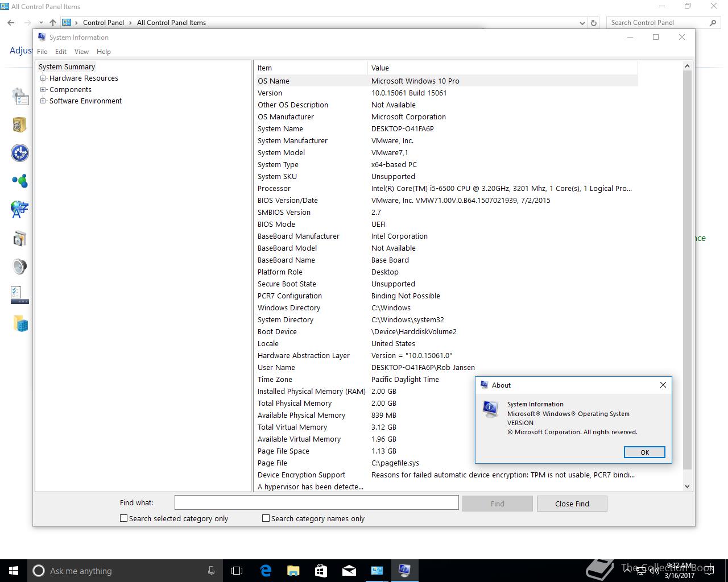This screenshot has width=728, height=582.
Task: Open Task View from taskbar
Action: pyautogui.click(x=237, y=571)
